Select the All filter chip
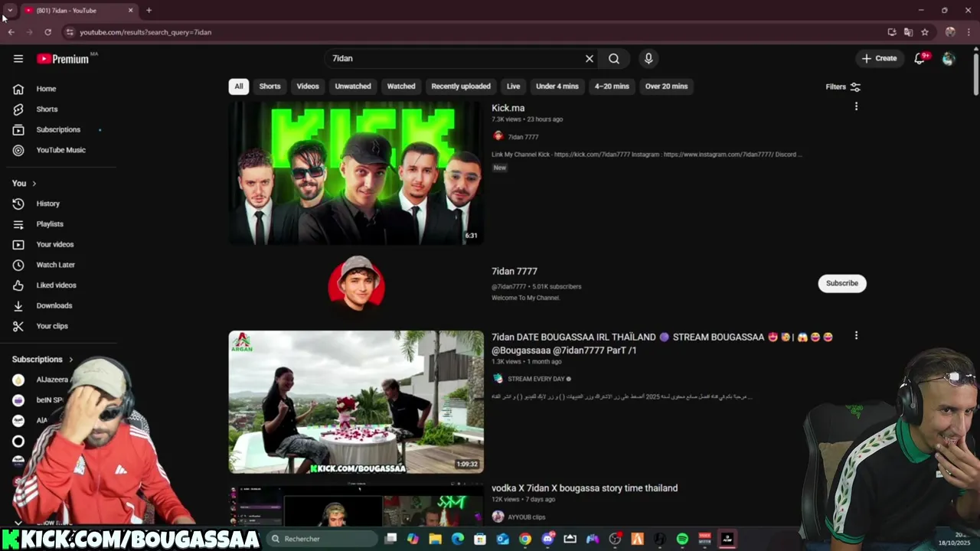The height and width of the screenshot is (551, 980). (239, 86)
